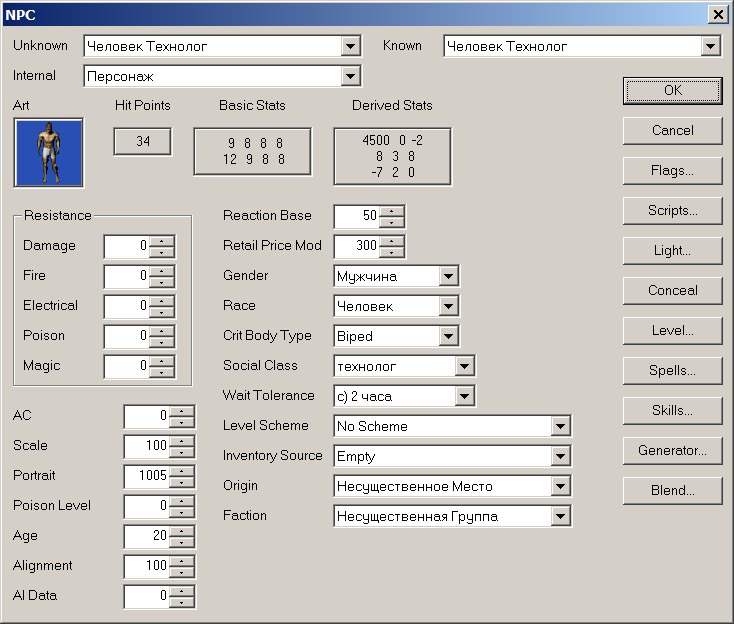Decrease the Retail Price Mod value

pos(392,251)
